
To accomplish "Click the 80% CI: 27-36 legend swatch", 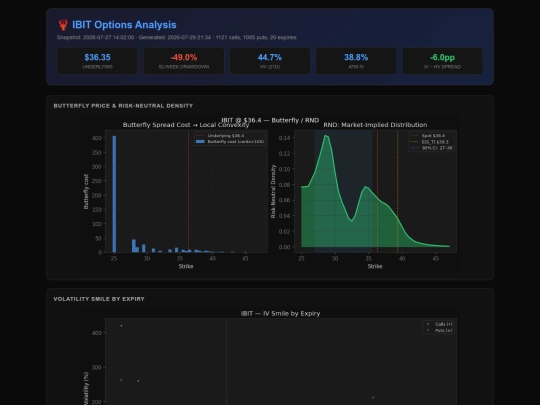I will click(x=414, y=148).
